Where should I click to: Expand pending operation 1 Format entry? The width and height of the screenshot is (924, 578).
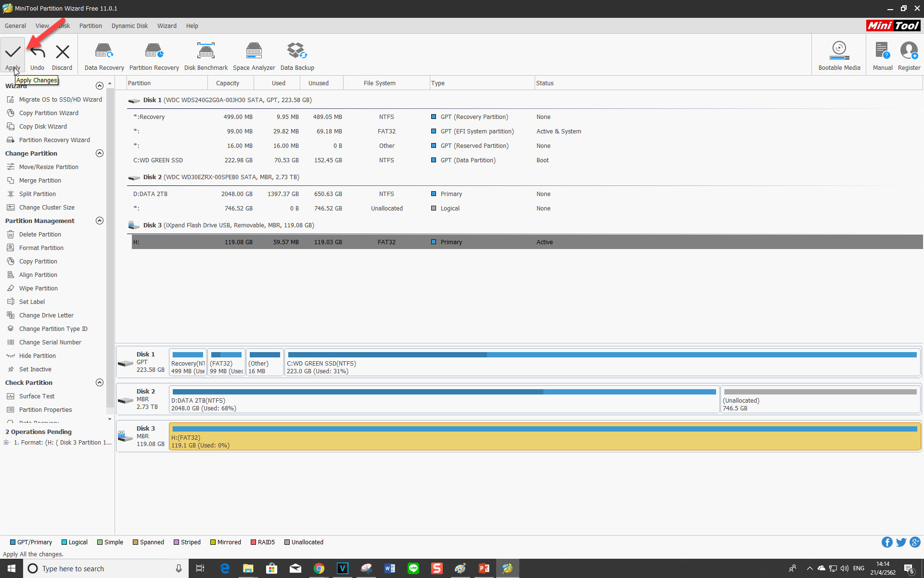coord(6,442)
